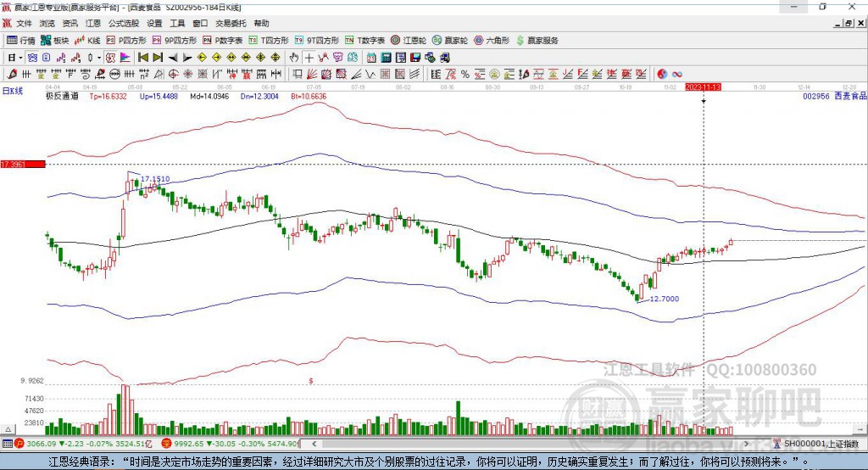This screenshot has width=868, height=470.
Task: Open the 资讯 menu
Action: pyautogui.click(x=70, y=23)
